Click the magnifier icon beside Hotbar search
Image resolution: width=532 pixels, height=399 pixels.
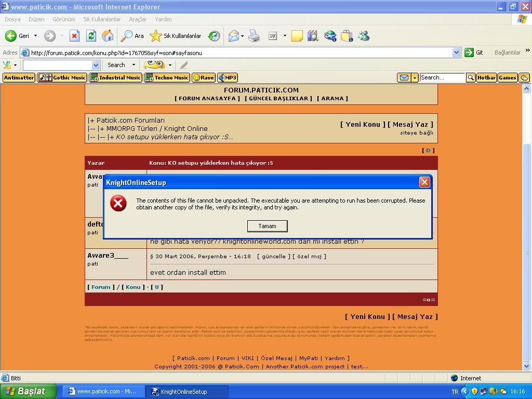click(470, 77)
